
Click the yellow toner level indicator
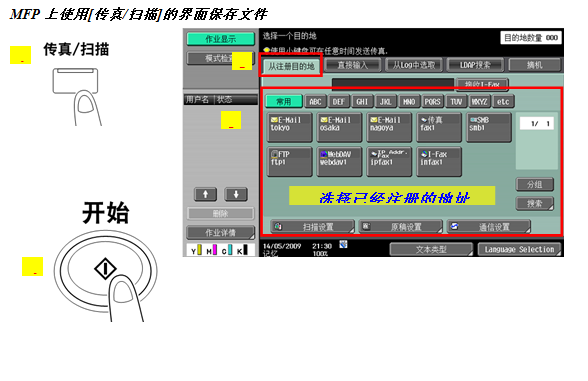[x=200, y=250]
